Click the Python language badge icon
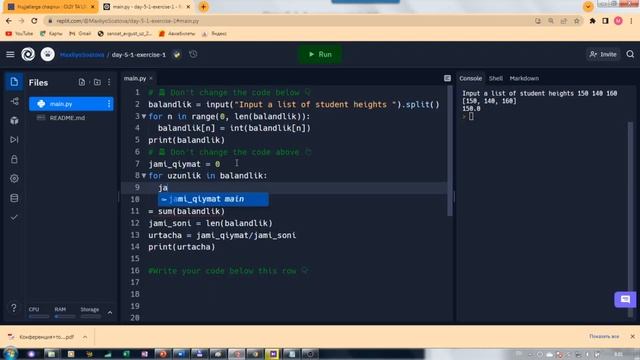 click(177, 55)
